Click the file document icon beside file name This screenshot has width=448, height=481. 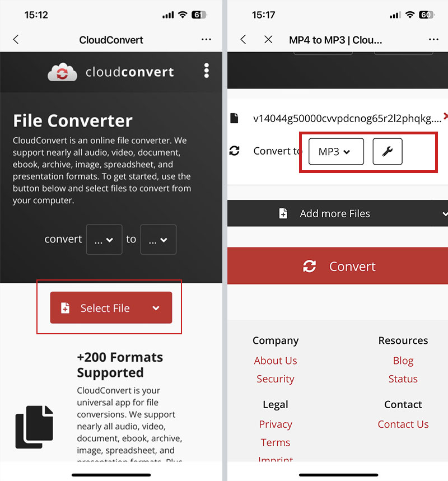pos(235,118)
